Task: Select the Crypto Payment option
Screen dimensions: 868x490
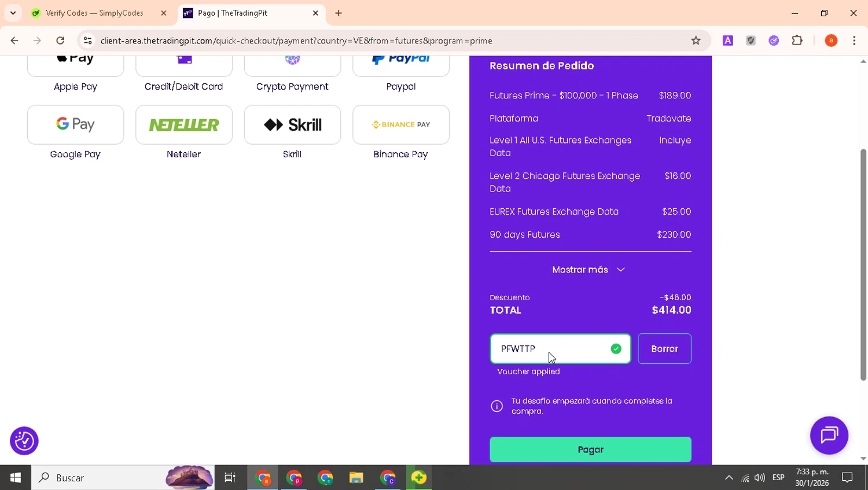Action: [x=292, y=65]
